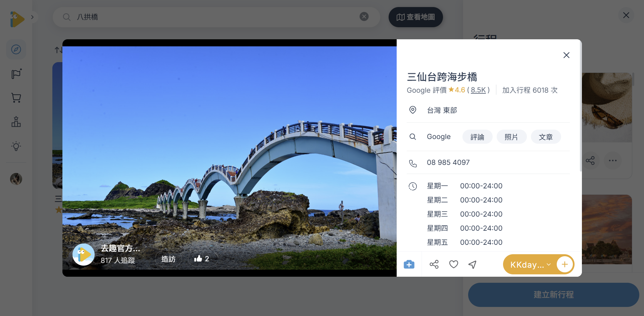Viewport: 644px width, 316px height.
Task: Open the more options ellipsis on the right panel
Action: click(x=613, y=160)
